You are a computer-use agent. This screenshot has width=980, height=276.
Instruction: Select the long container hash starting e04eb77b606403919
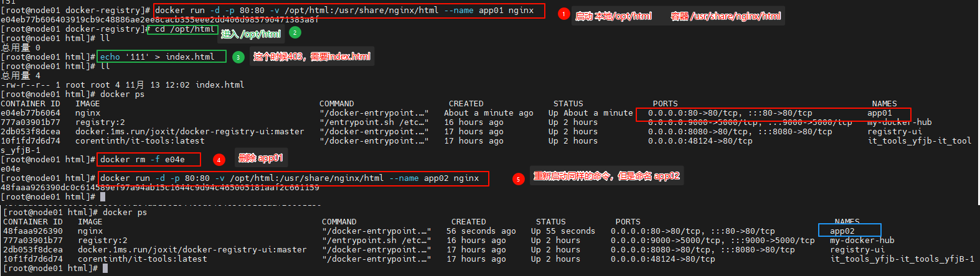pyautogui.click(x=160, y=20)
